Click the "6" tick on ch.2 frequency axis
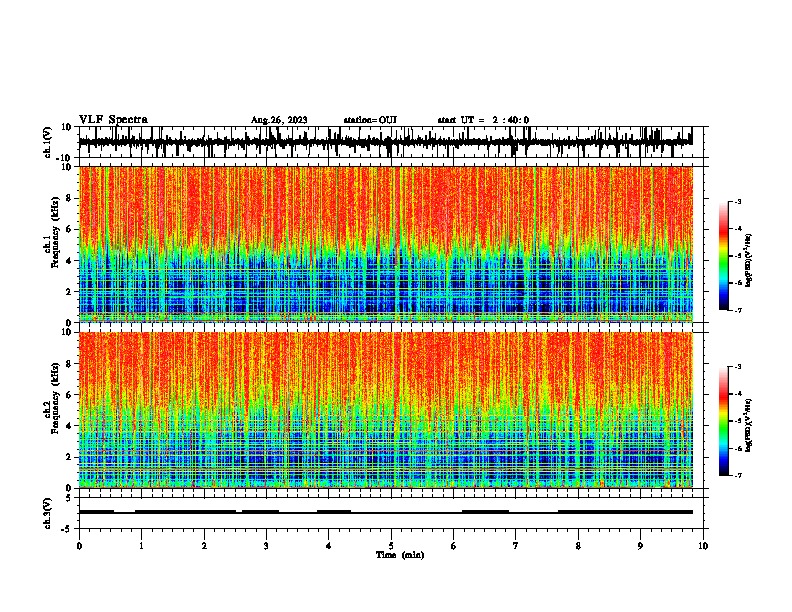Screen dimensions: 792x612 point(69,395)
